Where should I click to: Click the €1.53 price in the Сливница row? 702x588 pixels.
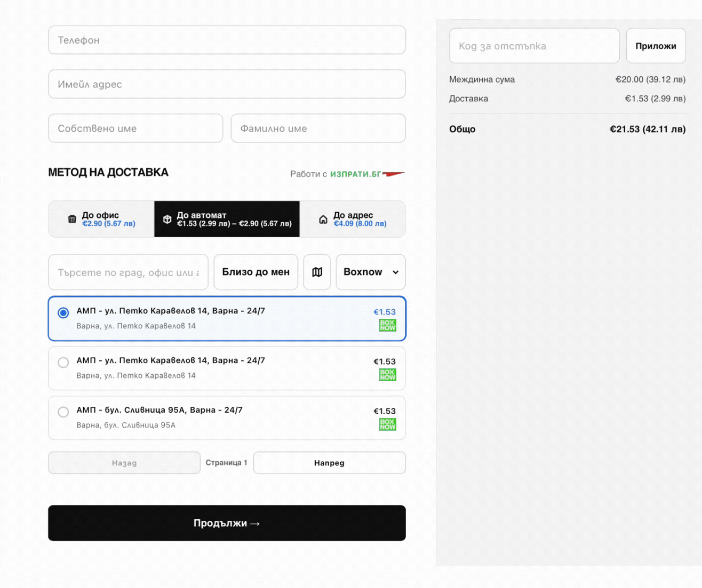(x=385, y=411)
